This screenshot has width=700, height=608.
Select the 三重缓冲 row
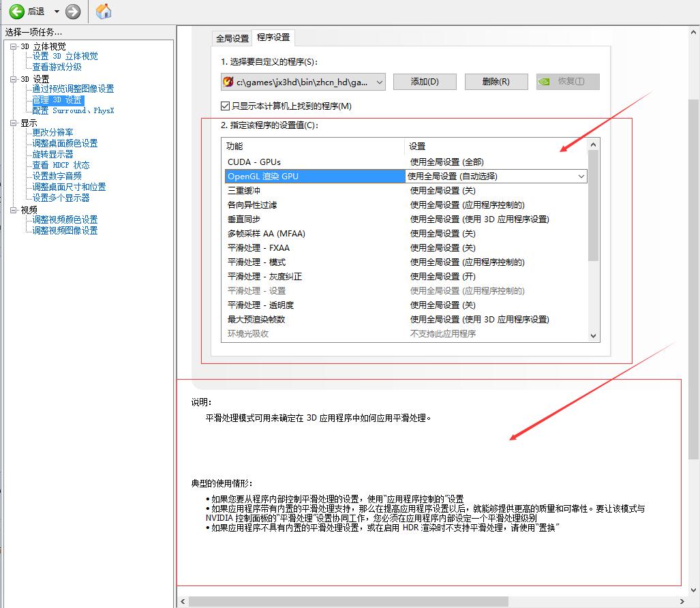pyautogui.click(x=406, y=191)
